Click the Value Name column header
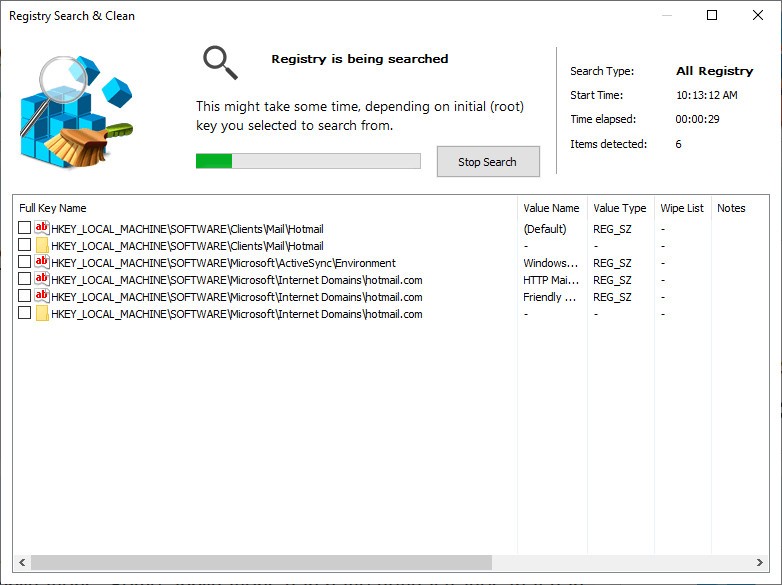Screen dimensions: 782x585 tap(551, 208)
